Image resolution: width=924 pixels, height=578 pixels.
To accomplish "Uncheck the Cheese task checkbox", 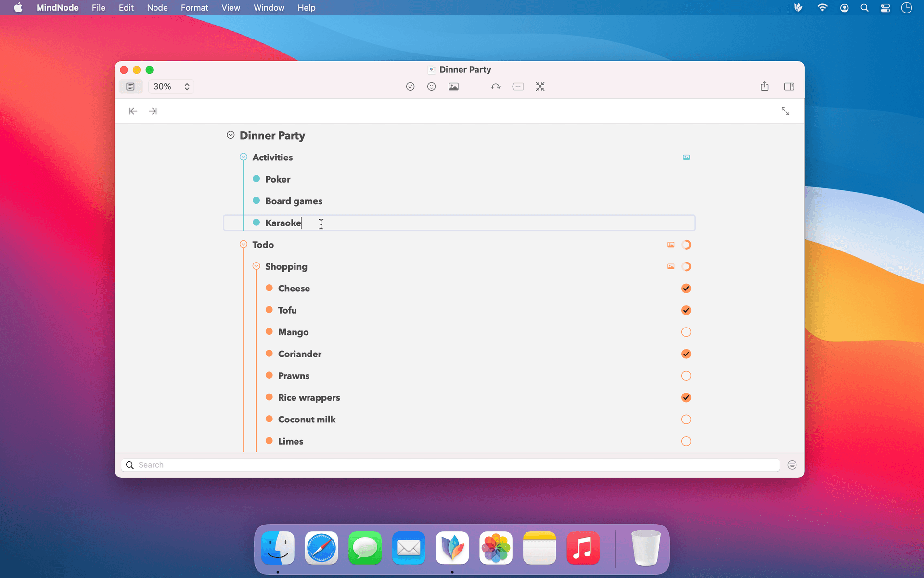I will pos(686,288).
